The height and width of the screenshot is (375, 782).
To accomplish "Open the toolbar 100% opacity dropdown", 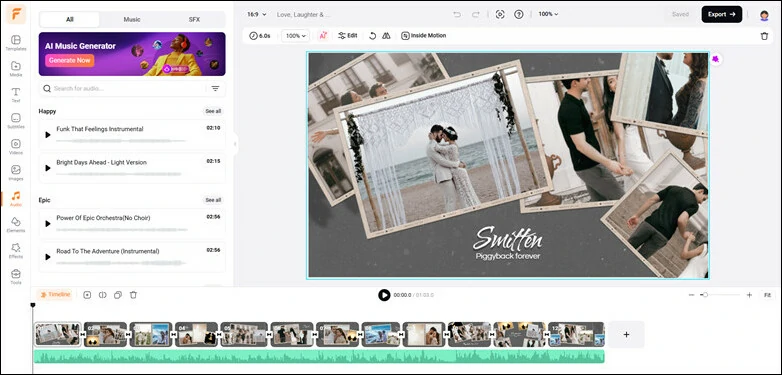I will click(x=296, y=36).
